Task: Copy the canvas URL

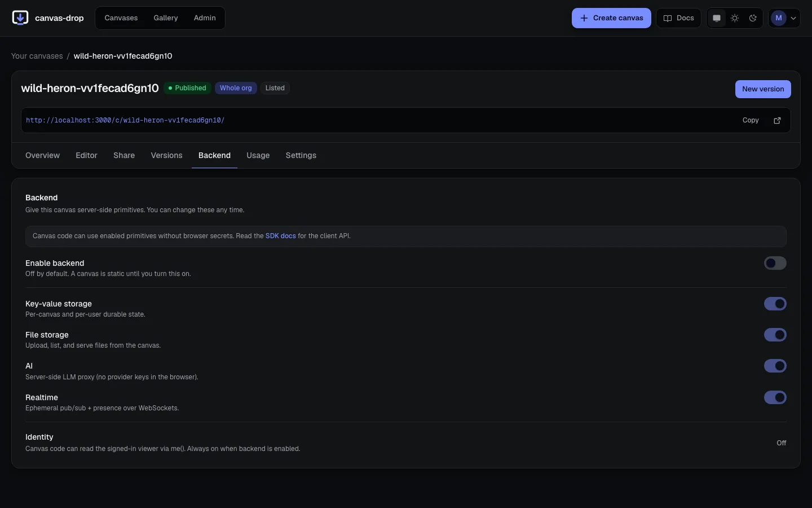Action: click(751, 120)
